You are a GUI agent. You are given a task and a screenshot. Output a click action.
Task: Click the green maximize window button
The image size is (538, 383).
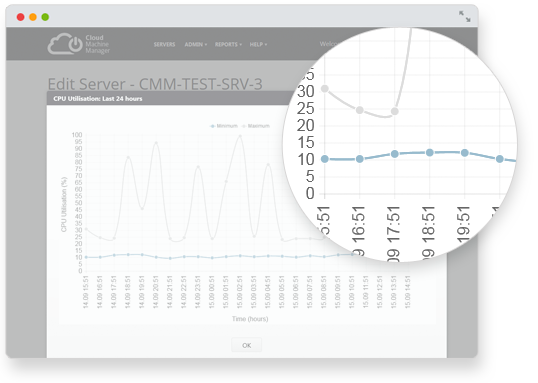45,17
